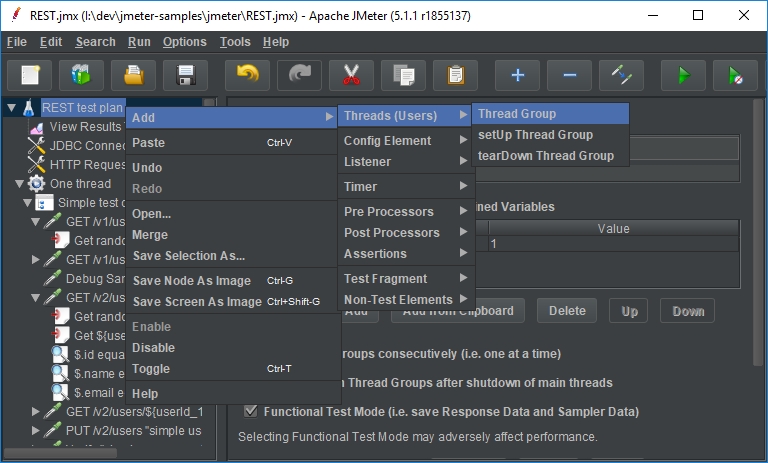This screenshot has height=463, width=768.
Task: Open the Tools menu
Action: [x=235, y=42]
